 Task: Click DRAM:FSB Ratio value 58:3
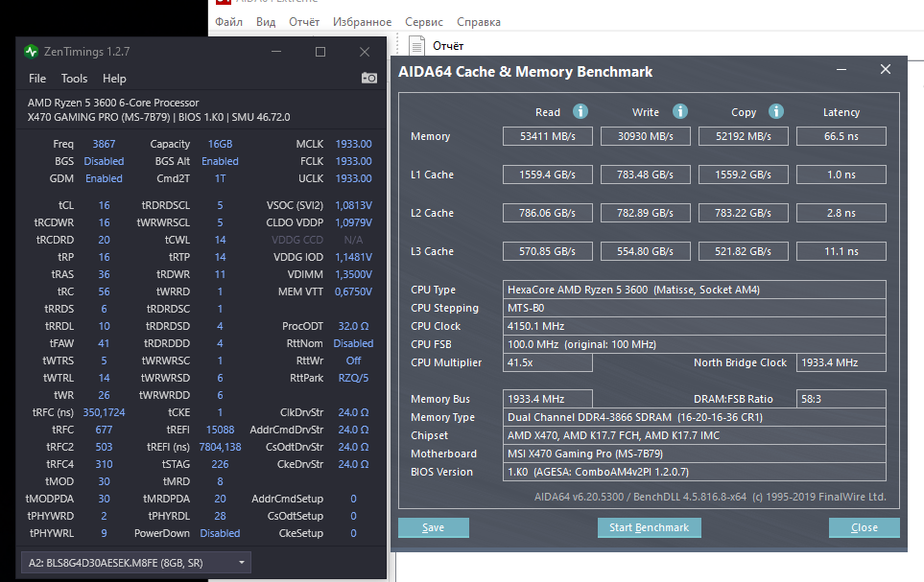(x=841, y=399)
